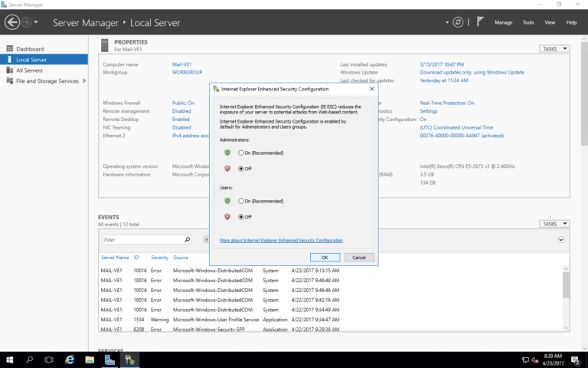
Task: Open File and Storage Services
Action: point(47,80)
